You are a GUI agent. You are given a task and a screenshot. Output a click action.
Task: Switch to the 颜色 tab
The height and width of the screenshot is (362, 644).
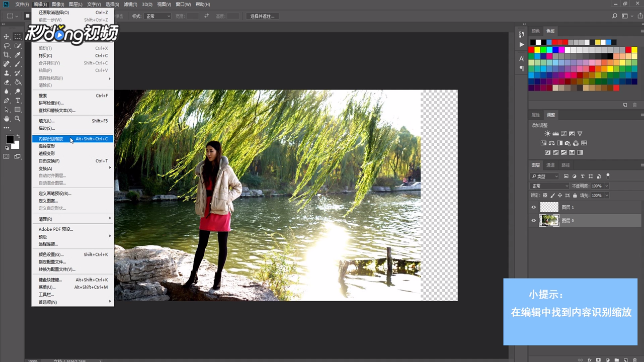coord(535,31)
